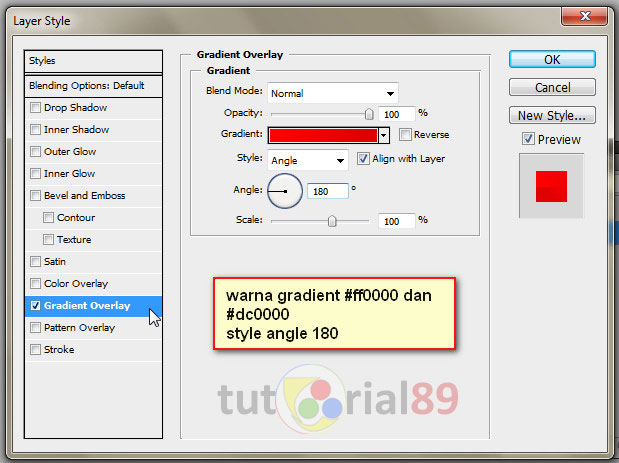Click the red style preview thumbnail
This screenshot has width=619, height=463.
(551, 186)
